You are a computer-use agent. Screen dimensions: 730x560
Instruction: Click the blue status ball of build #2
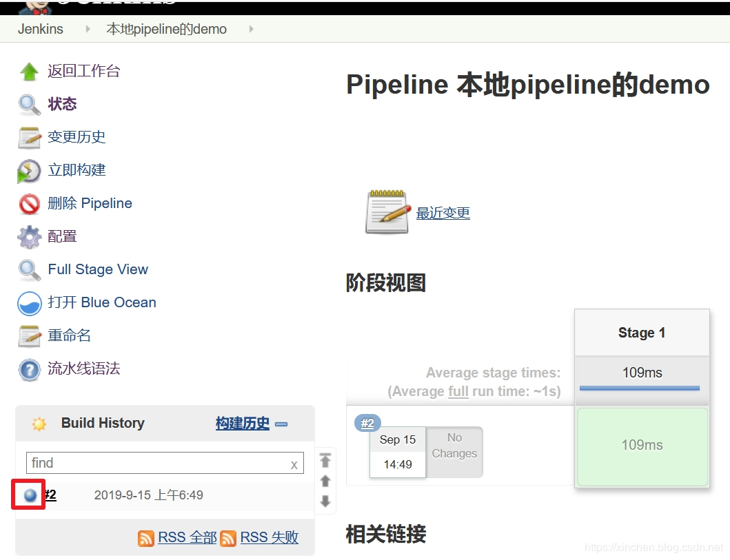pos(30,495)
